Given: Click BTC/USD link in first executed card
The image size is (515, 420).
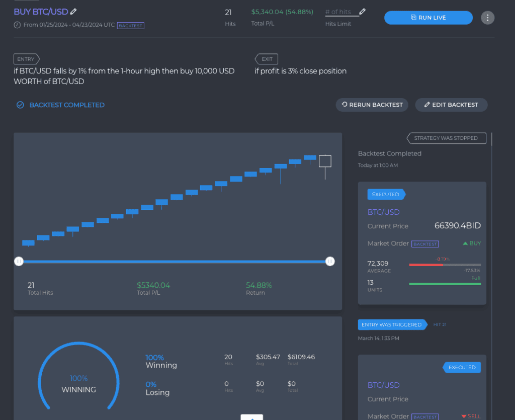Looking at the screenshot, I should pos(383,212).
